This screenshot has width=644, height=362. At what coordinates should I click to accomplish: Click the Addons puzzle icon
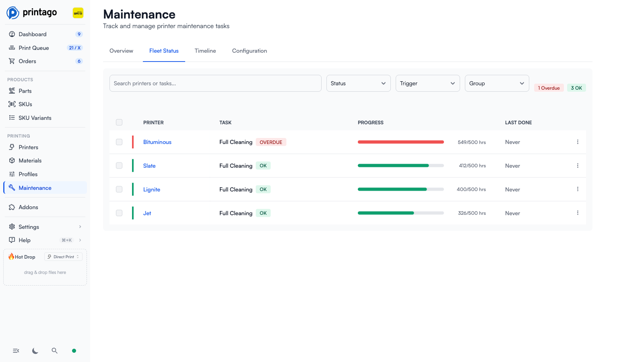pyautogui.click(x=12, y=207)
